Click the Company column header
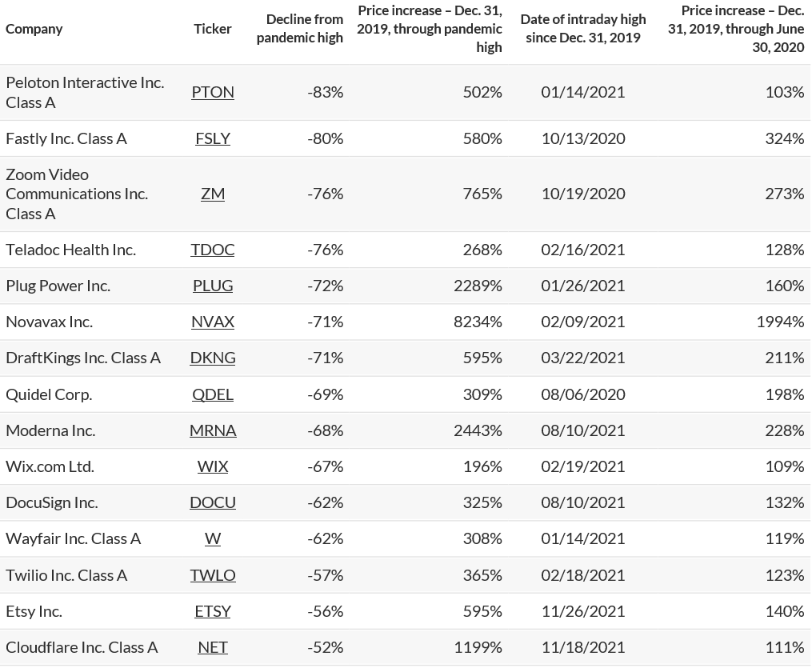 tap(34, 29)
